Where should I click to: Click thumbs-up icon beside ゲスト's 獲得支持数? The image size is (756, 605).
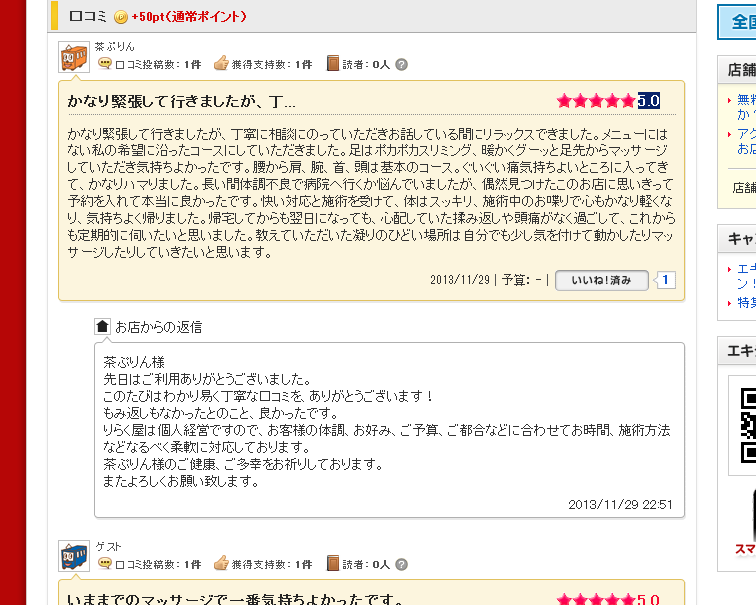[x=221, y=563]
